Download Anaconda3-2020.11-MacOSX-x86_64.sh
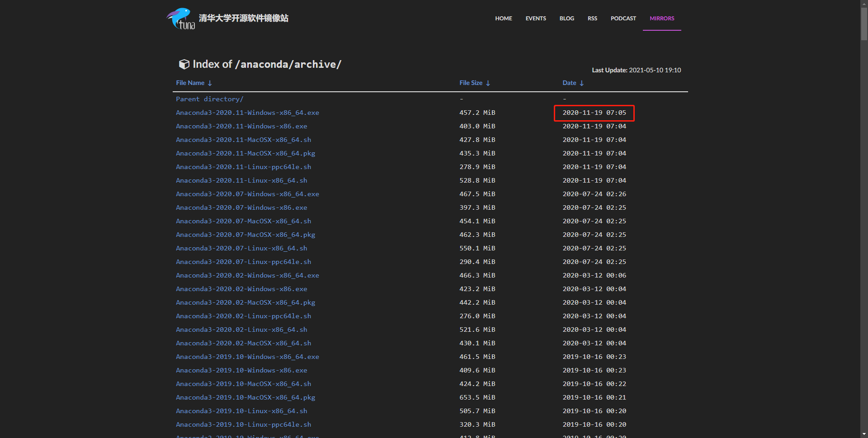 [x=243, y=140]
